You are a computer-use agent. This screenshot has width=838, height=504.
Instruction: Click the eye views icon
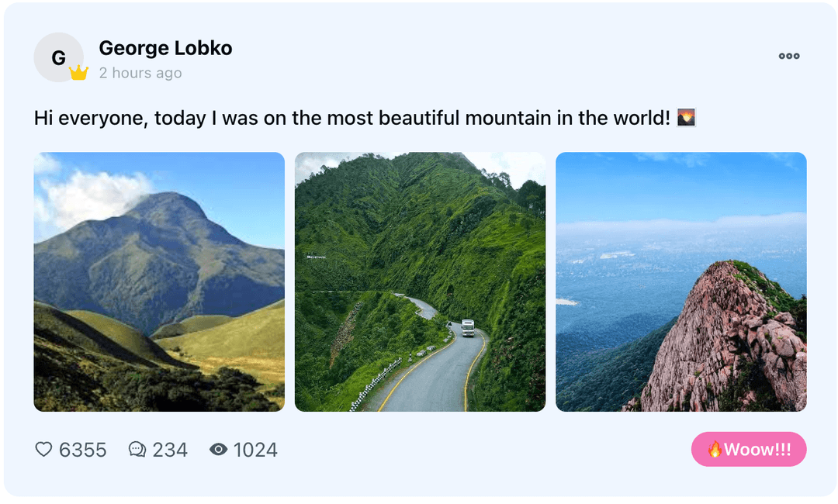[x=218, y=449]
